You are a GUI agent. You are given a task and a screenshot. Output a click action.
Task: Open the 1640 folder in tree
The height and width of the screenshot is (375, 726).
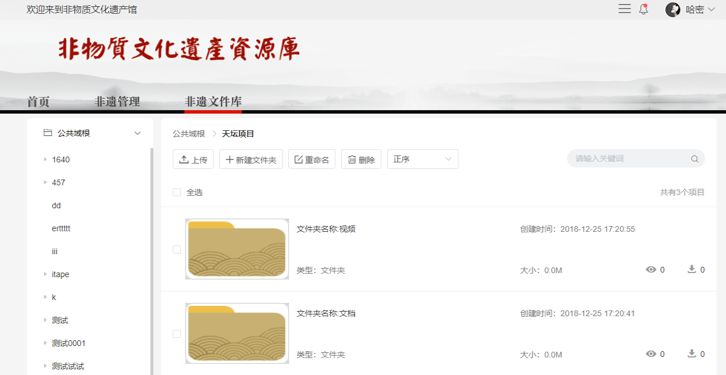[61, 159]
